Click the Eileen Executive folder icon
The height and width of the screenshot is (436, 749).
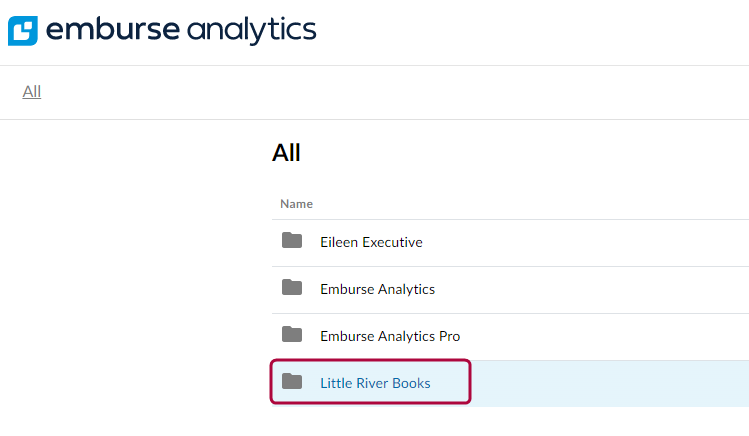(x=292, y=241)
